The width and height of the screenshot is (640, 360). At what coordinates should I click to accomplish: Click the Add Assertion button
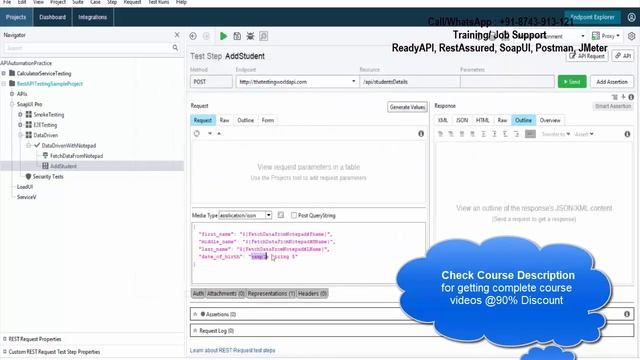tap(612, 82)
